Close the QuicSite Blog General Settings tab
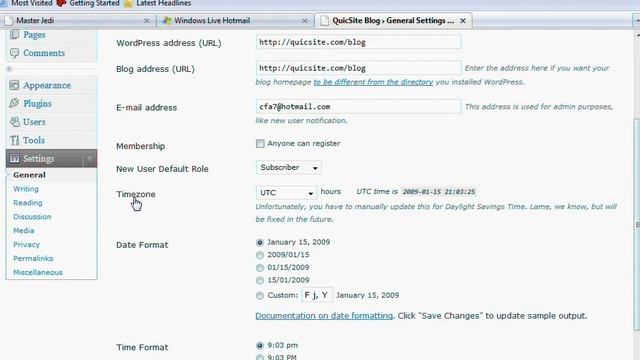This screenshot has height=360, width=640. 463,21
